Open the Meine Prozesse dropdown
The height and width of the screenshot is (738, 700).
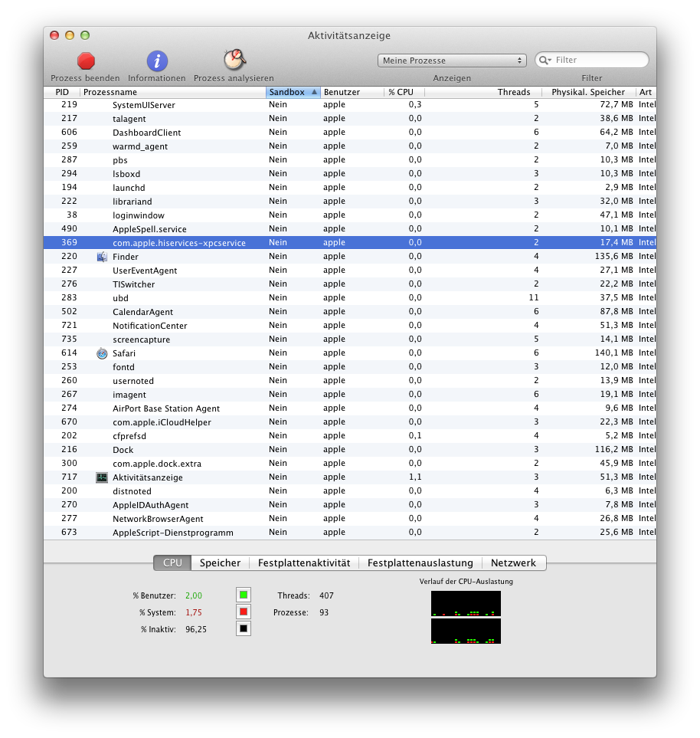point(452,61)
